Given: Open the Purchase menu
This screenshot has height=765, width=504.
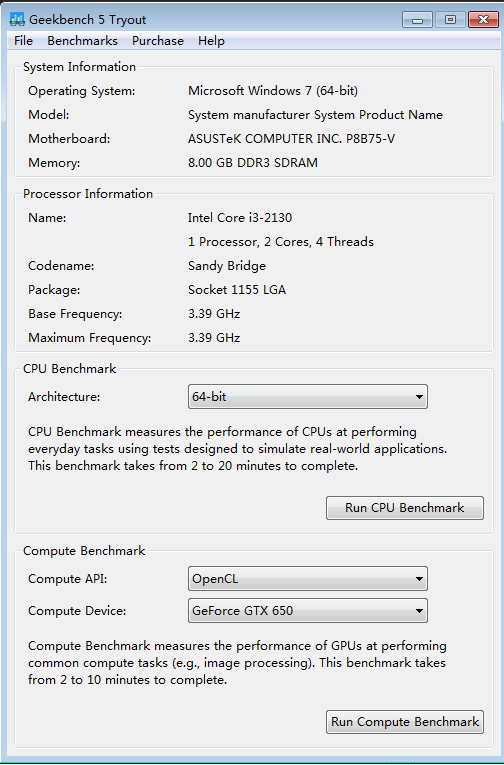Looking at the screenshot, I should point(158,41).
